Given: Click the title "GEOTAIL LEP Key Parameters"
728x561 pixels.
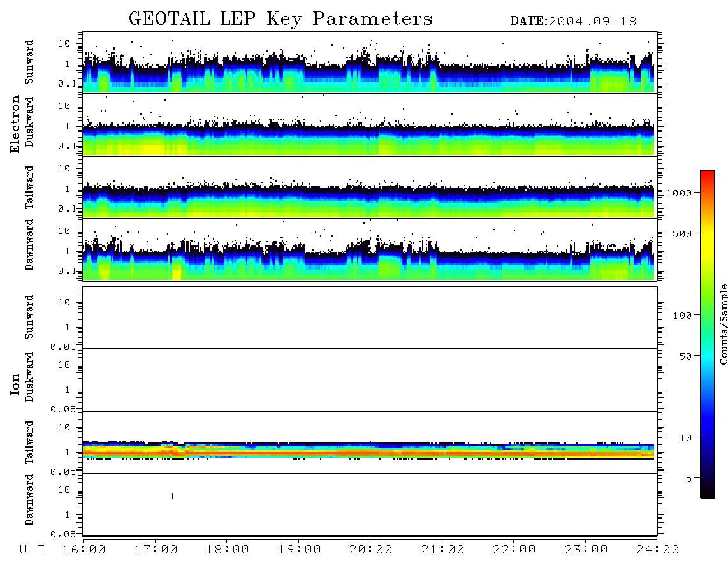Looking at the screenshot, I should click(x=280, y=19).
